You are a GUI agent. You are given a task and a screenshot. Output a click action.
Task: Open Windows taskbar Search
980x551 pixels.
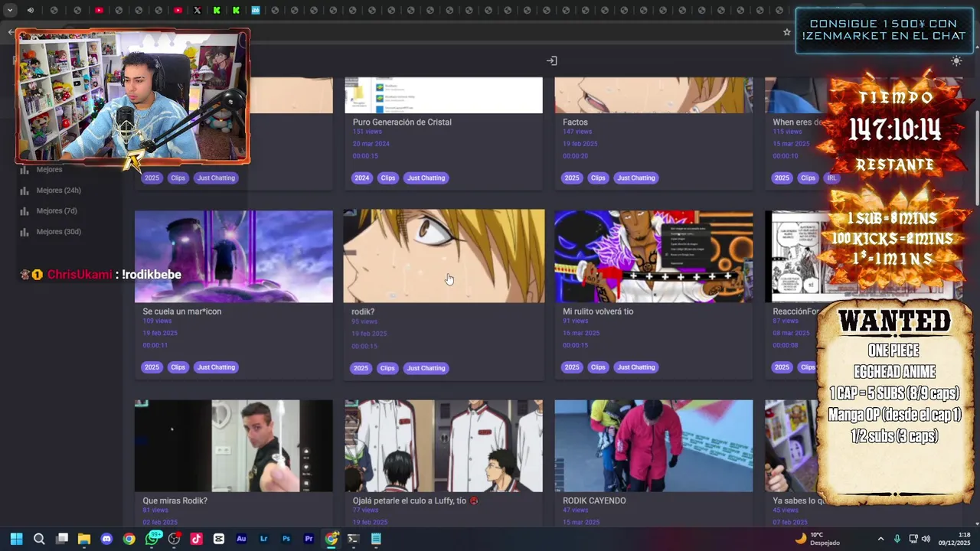coord(39,539)
